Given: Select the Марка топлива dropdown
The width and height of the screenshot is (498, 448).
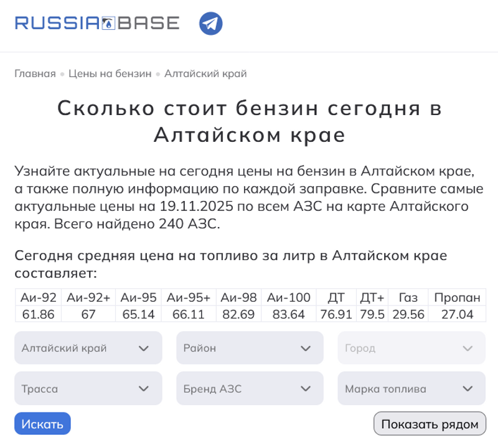Looking at the screenshot, I should pyautogui.click(x=411, y=389).
